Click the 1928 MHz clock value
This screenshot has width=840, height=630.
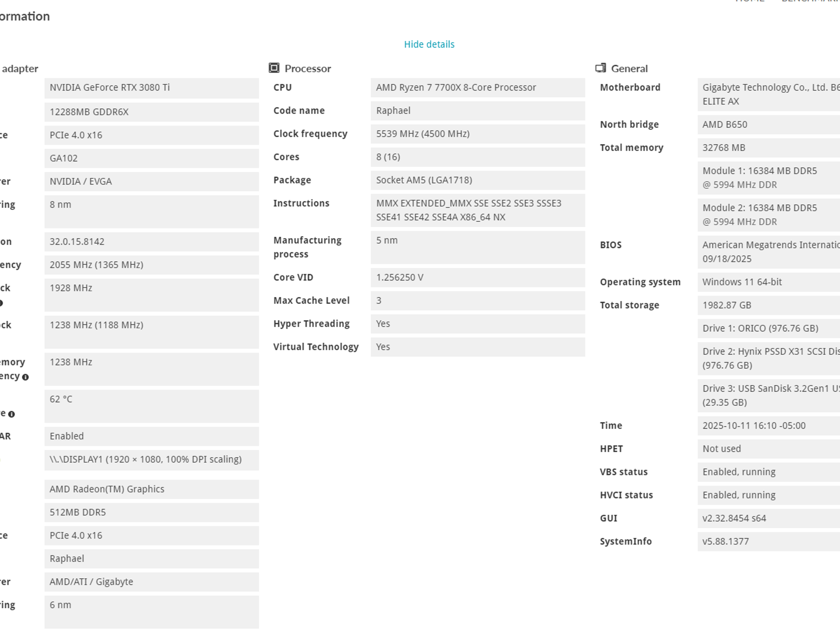click(x=152, y=295)
